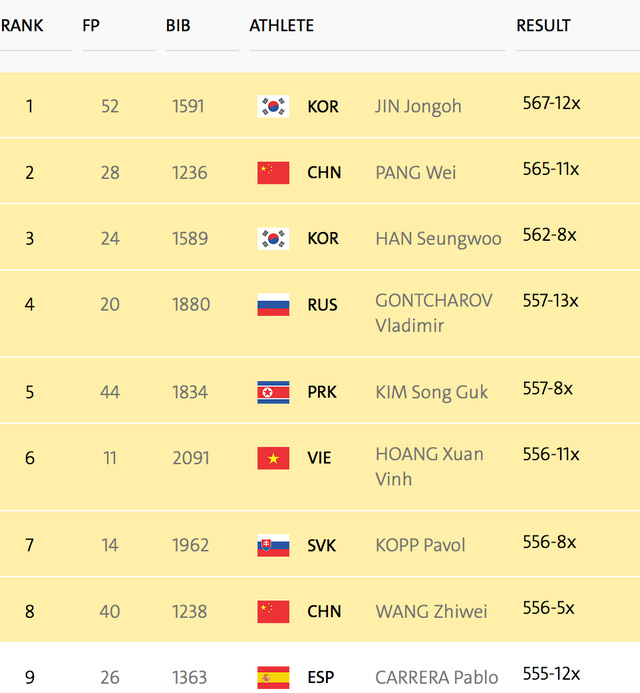Sort by the FP column header
640x693 pixels.
[x=91, y=26]
